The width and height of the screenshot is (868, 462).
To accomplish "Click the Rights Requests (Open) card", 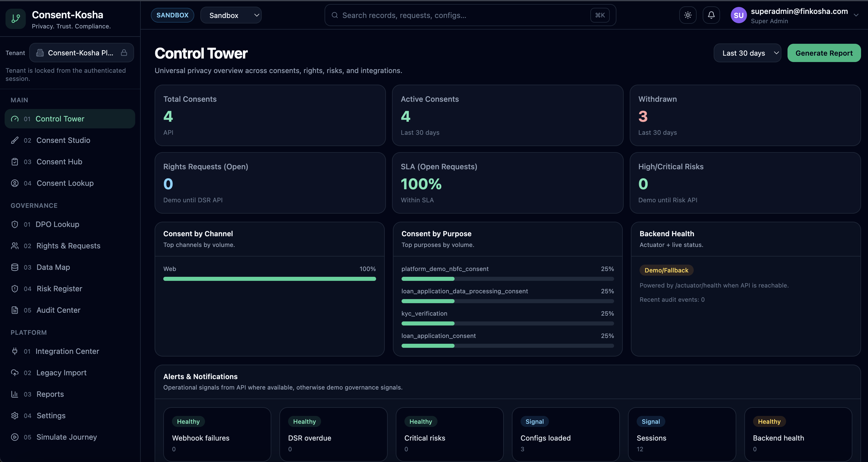I will pos(270,183).
